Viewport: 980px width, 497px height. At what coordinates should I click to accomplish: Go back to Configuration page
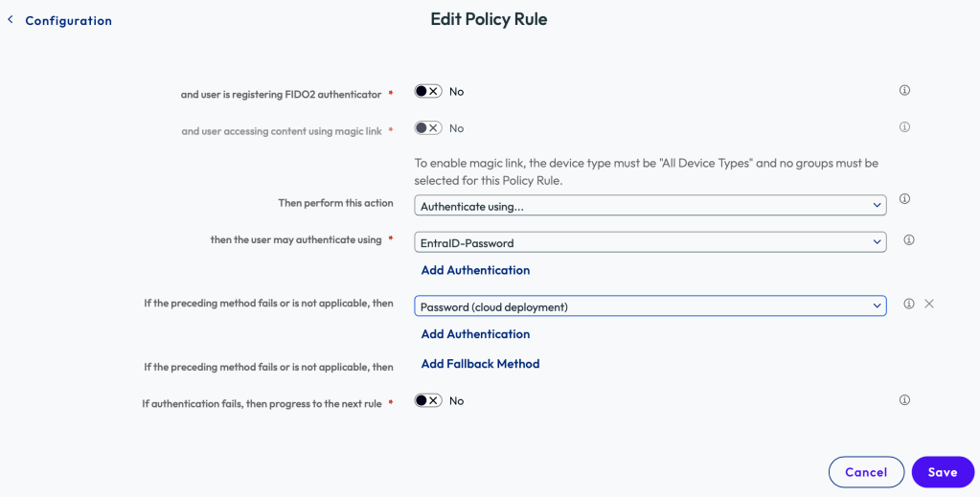[68, 21]
